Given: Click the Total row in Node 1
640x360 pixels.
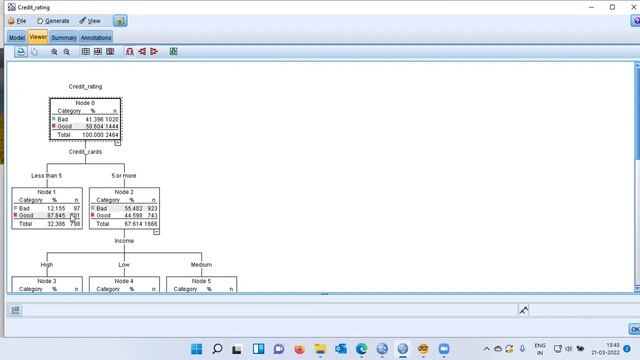Looking at the screenshot, I should [47, 224].
